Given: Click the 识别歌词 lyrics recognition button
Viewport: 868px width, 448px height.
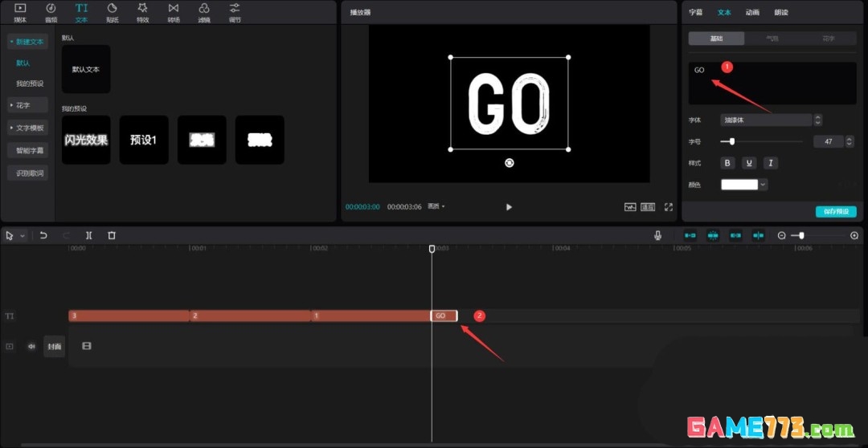Looking at the screenshot, I should coord(31,173).
